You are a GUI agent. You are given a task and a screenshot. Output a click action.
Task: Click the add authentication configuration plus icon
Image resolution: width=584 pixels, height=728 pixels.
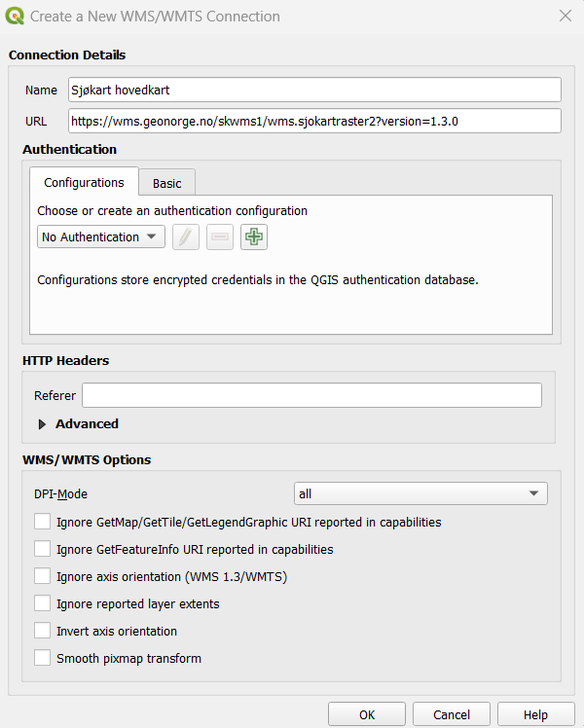tap(254, 237)
